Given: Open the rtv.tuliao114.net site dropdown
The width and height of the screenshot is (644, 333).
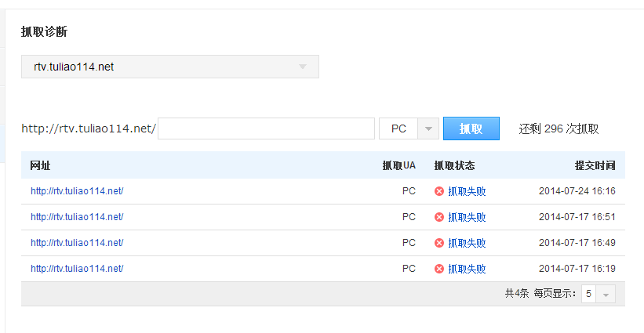Looking at the screenshot, I should click(170, 67).
